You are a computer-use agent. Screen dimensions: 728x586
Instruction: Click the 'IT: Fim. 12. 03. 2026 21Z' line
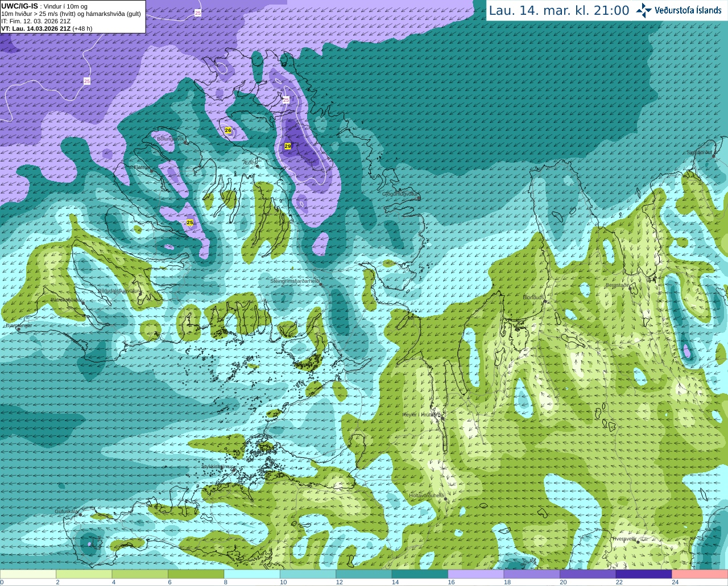pos(36,21)
